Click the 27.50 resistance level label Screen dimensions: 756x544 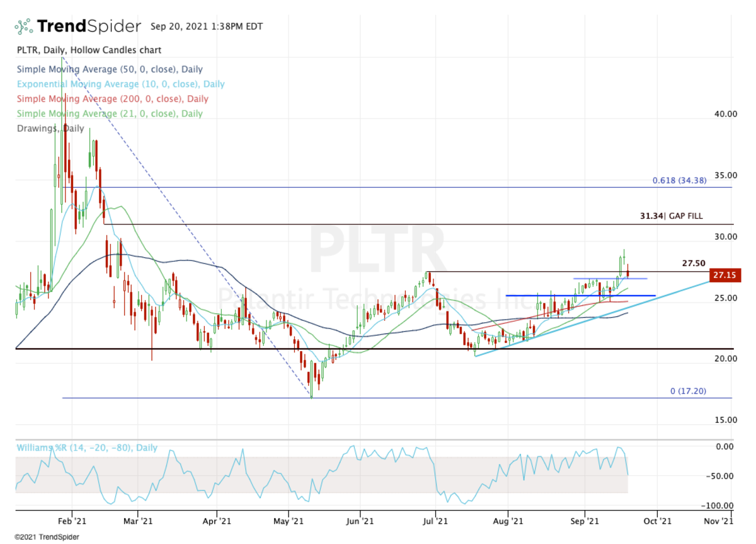pyautogui.click(x=694, y=264)
